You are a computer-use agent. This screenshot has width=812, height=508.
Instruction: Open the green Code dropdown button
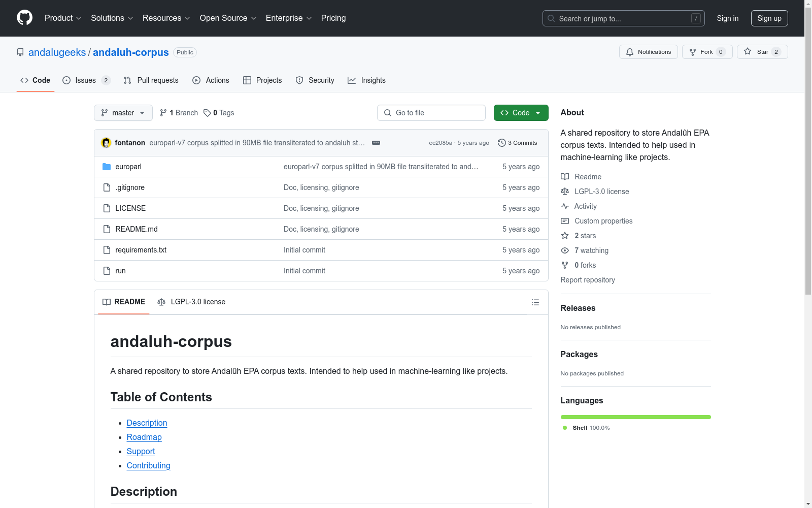[521, 113]
